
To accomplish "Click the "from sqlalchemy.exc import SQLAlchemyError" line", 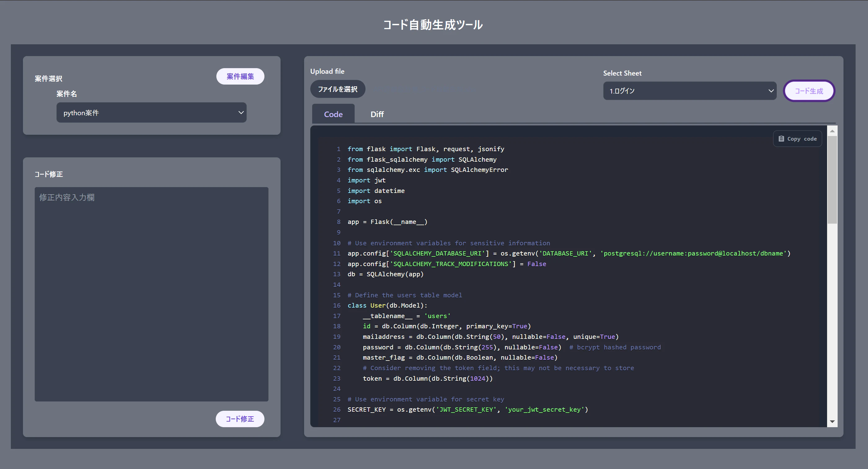I will coord(427,170).
